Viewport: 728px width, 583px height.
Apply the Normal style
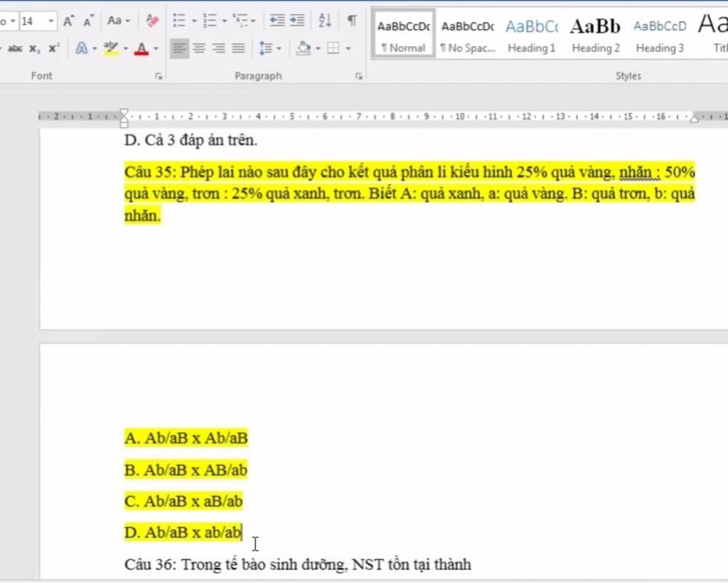(404, 34)
